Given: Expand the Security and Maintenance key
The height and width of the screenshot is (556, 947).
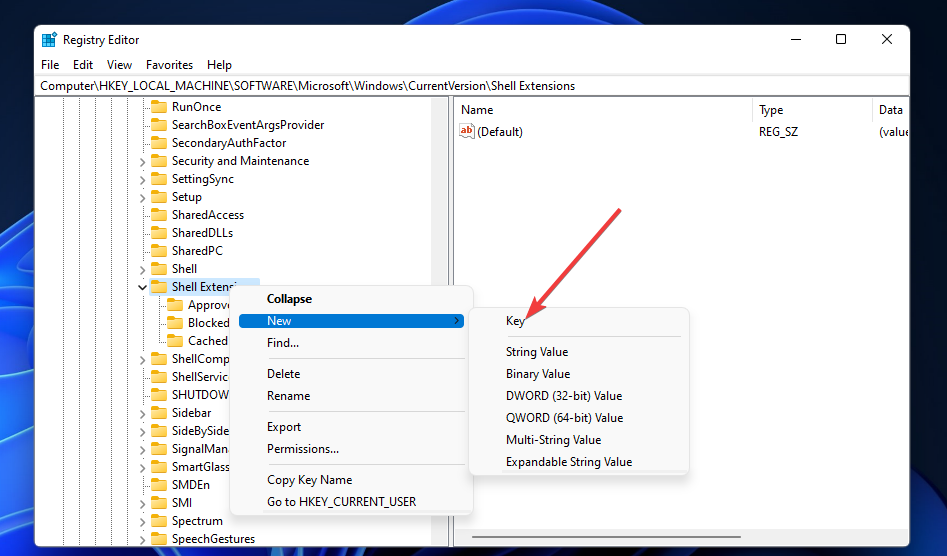Looking at the screenshot, I should [143, 162].
